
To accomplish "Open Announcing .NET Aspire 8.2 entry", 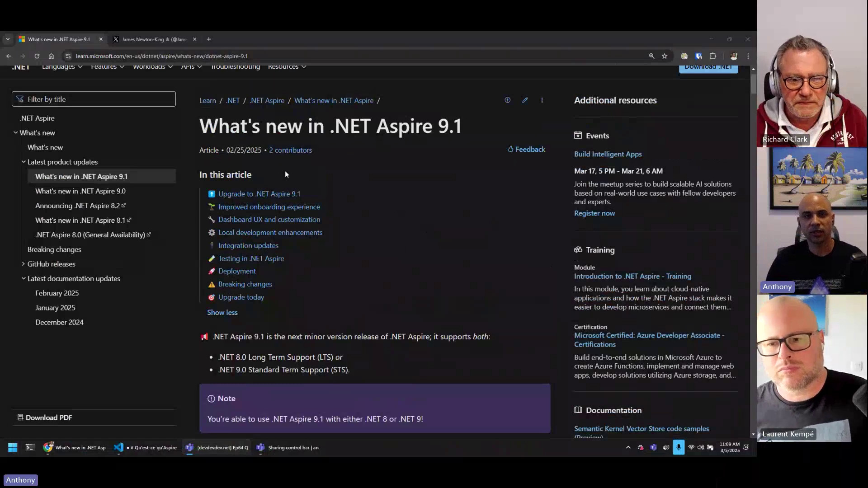I will point(80,206).
